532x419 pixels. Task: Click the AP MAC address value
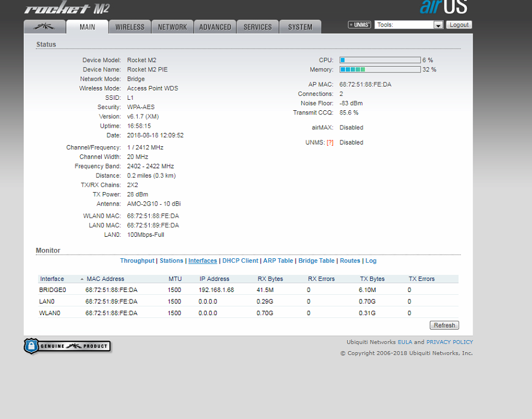[365, 84]
